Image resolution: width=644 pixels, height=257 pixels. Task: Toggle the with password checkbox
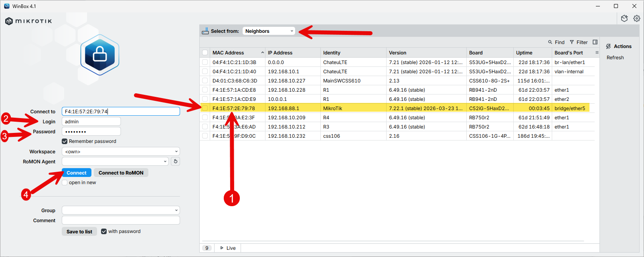point(104,231)
